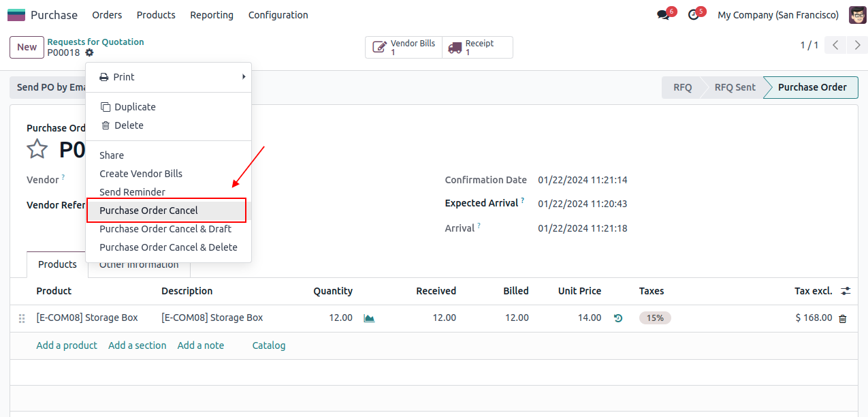Screen dimensions: 868x417
Task: Open the activities clock icon
Action: point(693,15)
